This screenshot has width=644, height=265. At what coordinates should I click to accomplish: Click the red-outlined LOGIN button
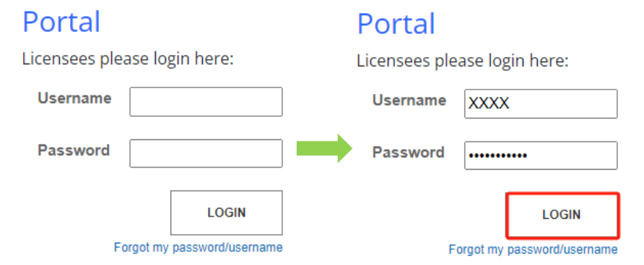point(562,215)
